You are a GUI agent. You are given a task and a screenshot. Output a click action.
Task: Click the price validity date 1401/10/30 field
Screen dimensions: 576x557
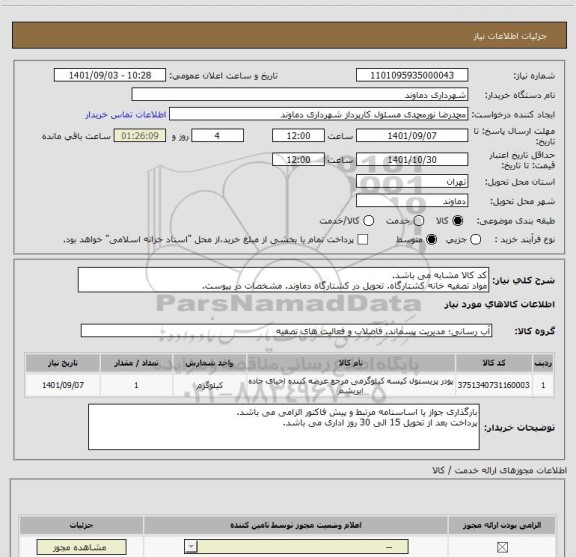[x=412, y=159]
